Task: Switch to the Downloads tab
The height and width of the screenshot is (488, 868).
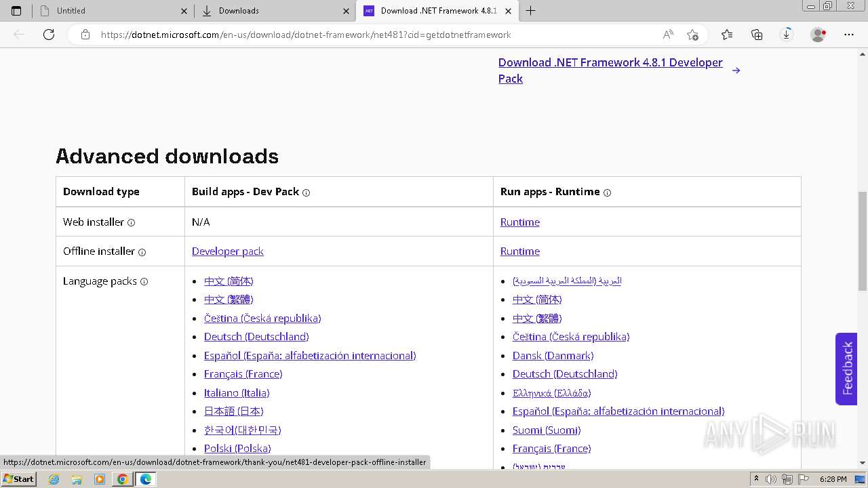Action: tap(275, 11)
